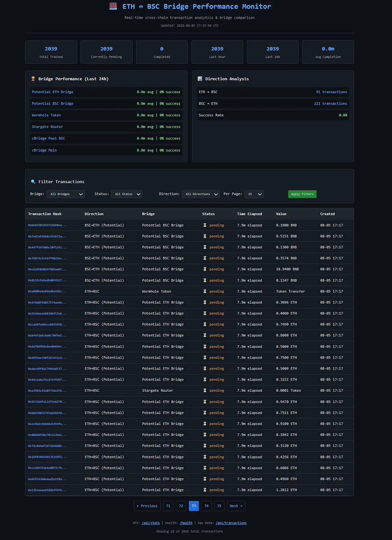The width and height of the screenshot is (392, 540).
Task: Open the Direction filter dropdown
Action: (x=201, y=194)
